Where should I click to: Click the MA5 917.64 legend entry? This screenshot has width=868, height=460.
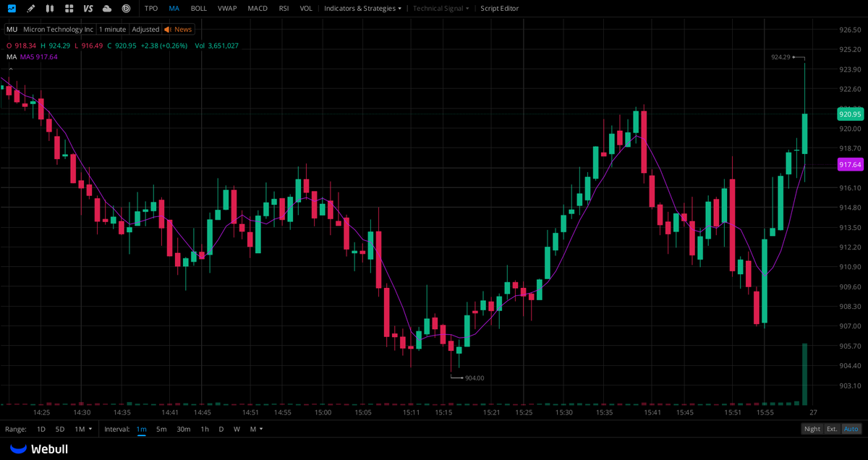39,56
